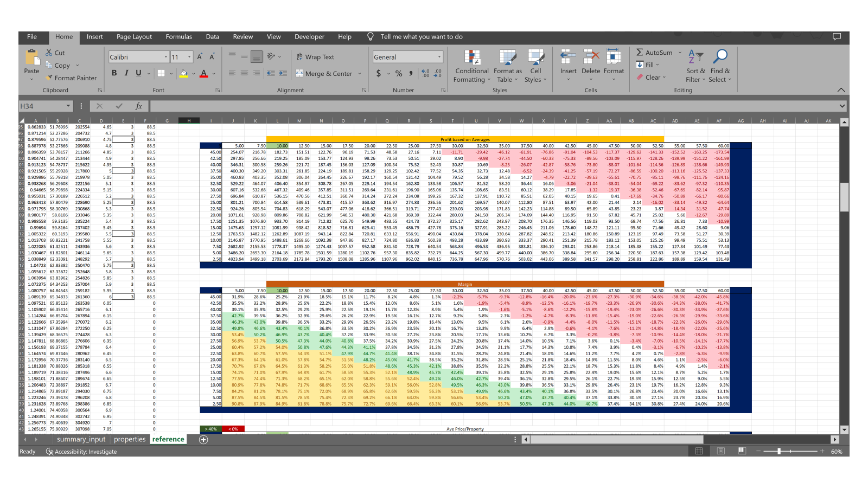868x488 pixels.
Task: Switch to the summary_input sheet tab
Action: click(x=81, y=439)
